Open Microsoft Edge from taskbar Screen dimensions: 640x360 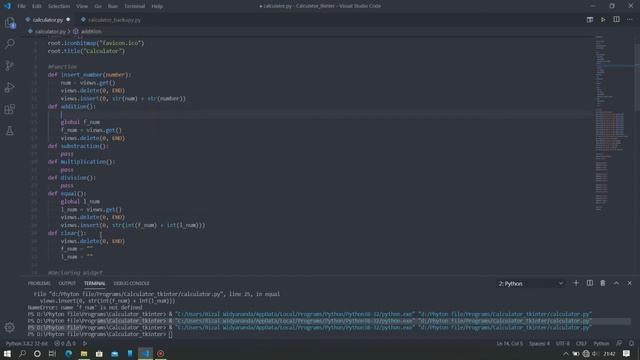[68, 353]
